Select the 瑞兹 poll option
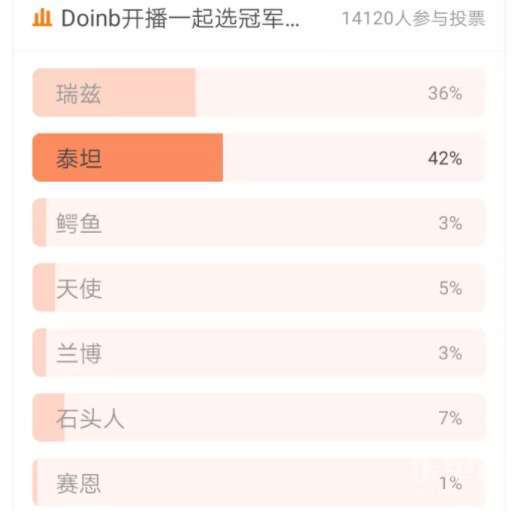The height and width of the screenshot is (511, 520). click(x=258, y=92)
